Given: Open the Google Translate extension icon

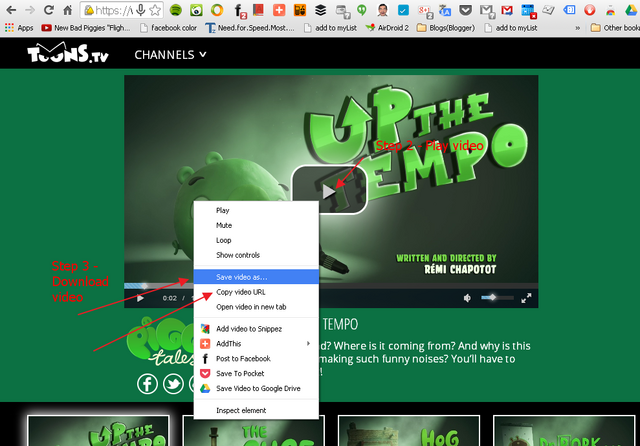Looking at the screenshot, I should point(444,10).
